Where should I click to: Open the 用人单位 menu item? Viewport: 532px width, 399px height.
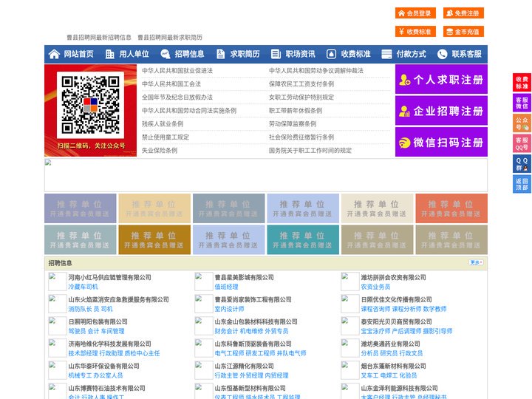(134, 54)
